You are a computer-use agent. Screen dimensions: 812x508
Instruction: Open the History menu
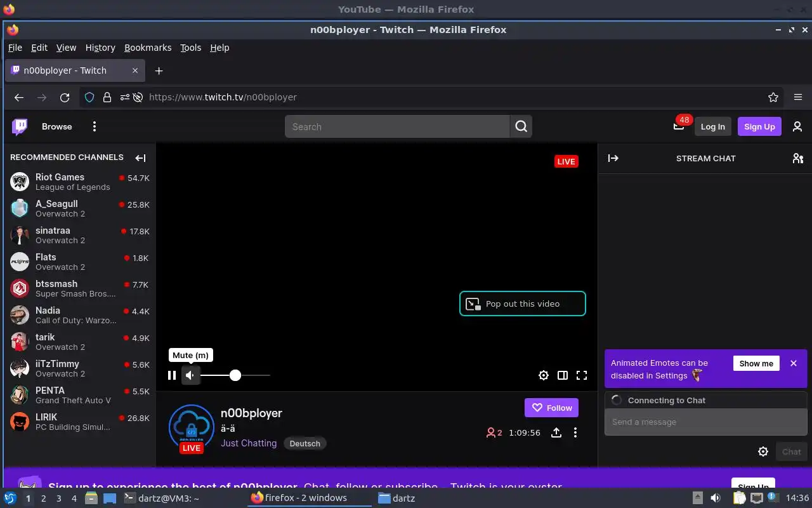pyautogui.click(x=100, y=48)
